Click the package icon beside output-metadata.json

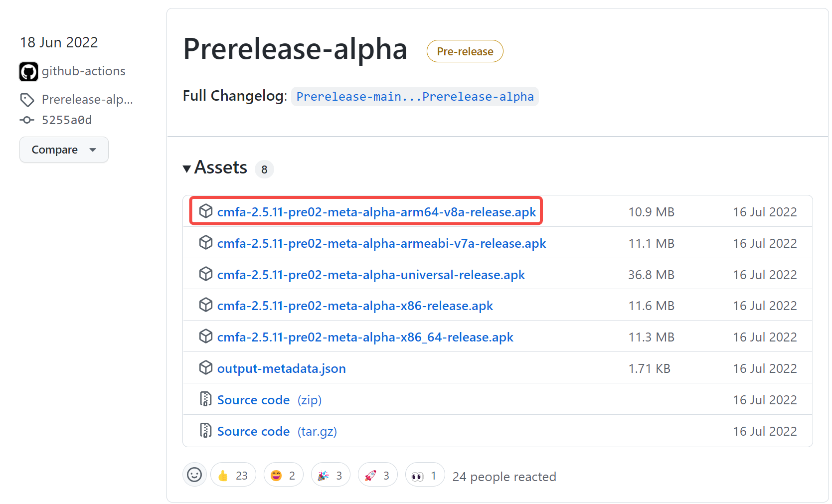click(x=206, y=367)
